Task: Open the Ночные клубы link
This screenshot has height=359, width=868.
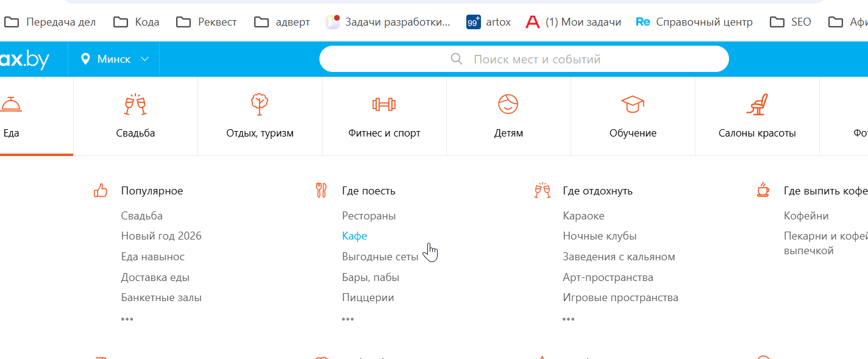Action: coord(600,236)
